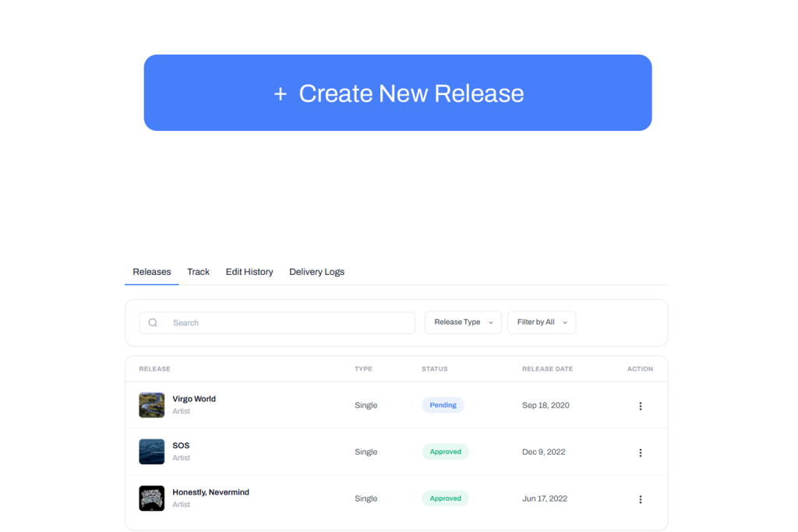Image resolution: width=798 pixels, height=532 pixels.
Task: Focus the Search input field
Action: [x=288, y=322]
